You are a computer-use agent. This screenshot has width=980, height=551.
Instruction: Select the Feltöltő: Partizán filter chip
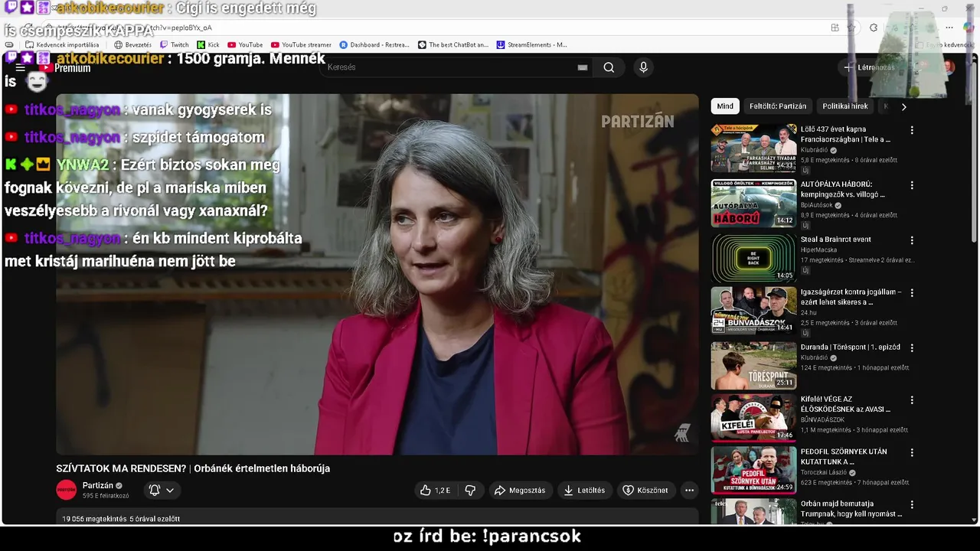778,106
